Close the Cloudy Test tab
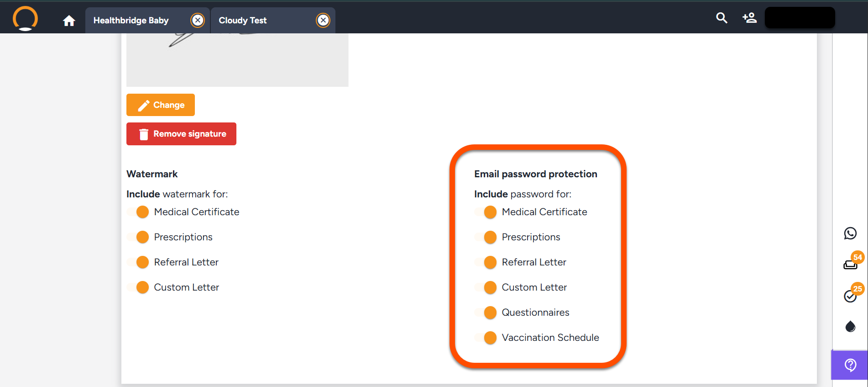Image resolution: width=868 pixels, height=387 pixels. (323, 20)
